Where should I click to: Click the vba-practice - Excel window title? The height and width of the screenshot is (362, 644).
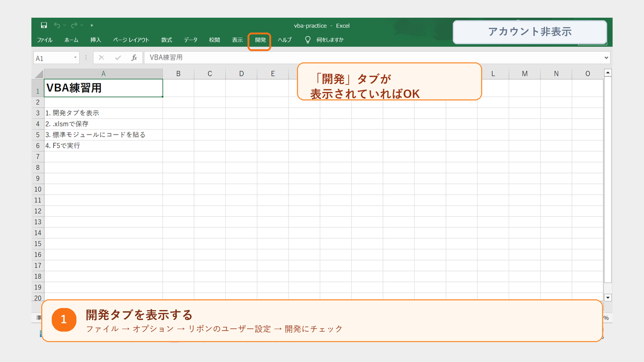point(322,25)
